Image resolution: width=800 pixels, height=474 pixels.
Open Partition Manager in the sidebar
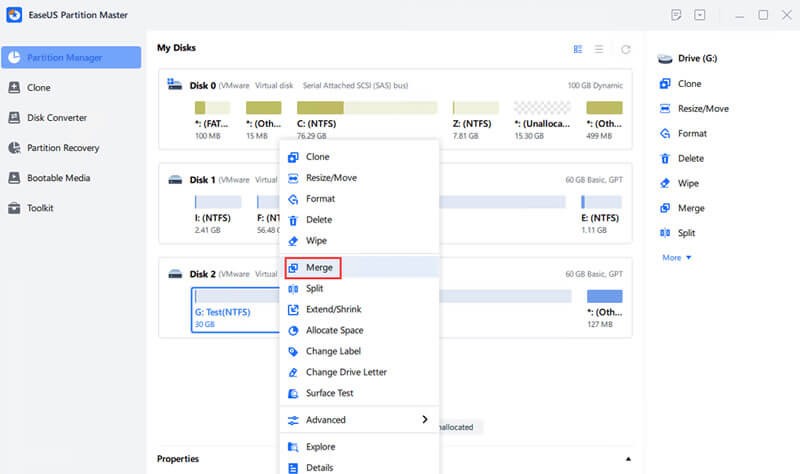71,58
